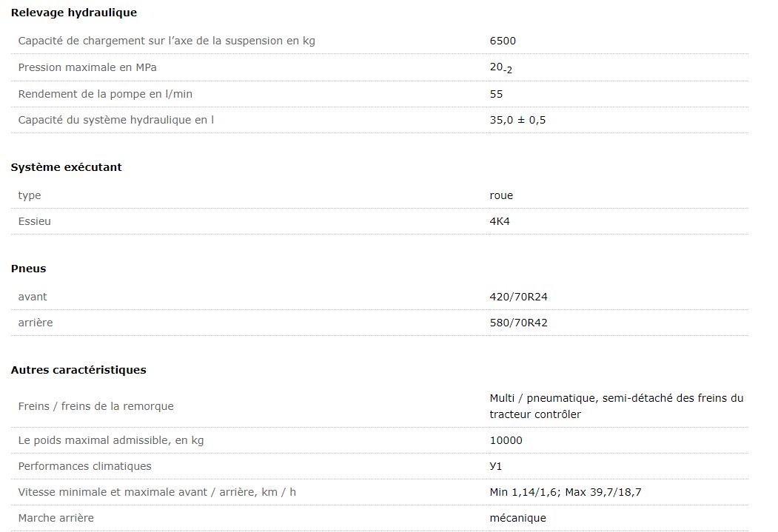Click the '4K4' axle value
Image resolution: width=778 pixels, height=532 pixels.
pyautogui.click(x=500, y=221)
